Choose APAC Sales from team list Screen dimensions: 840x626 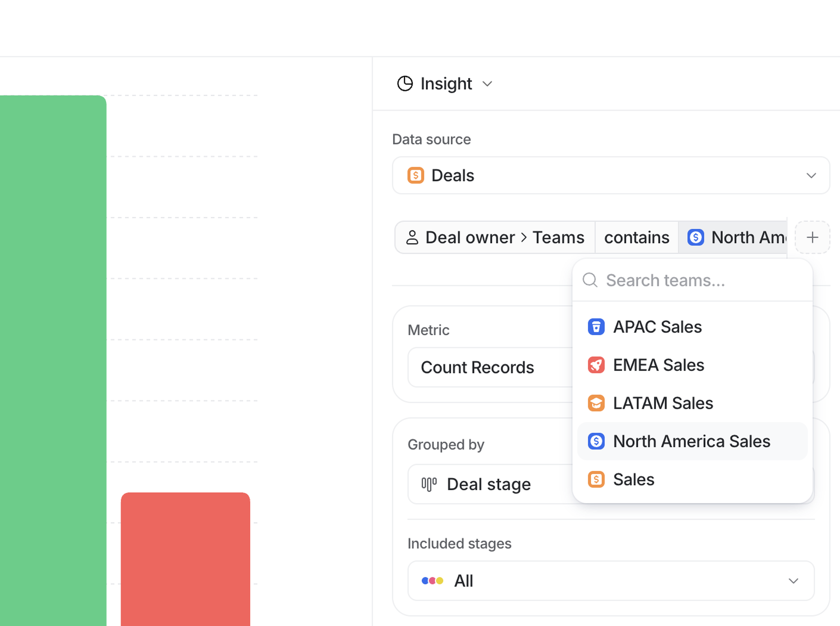click(657, 327)
